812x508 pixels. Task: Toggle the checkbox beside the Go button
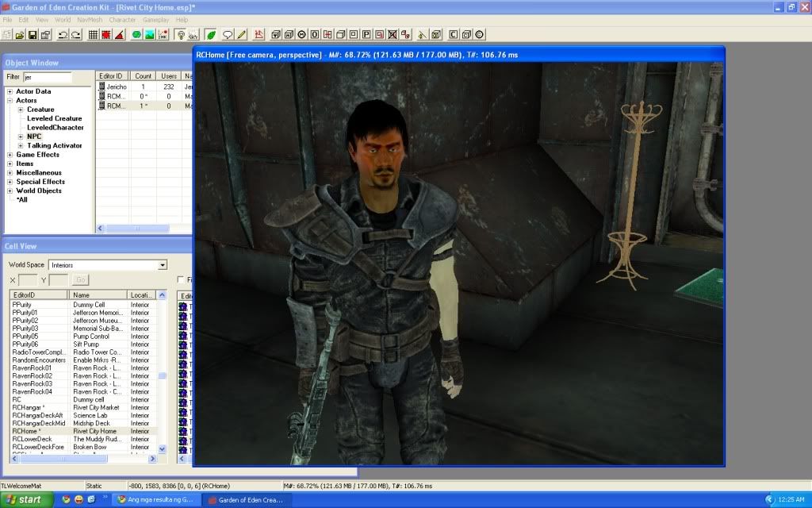pos(181,280)
